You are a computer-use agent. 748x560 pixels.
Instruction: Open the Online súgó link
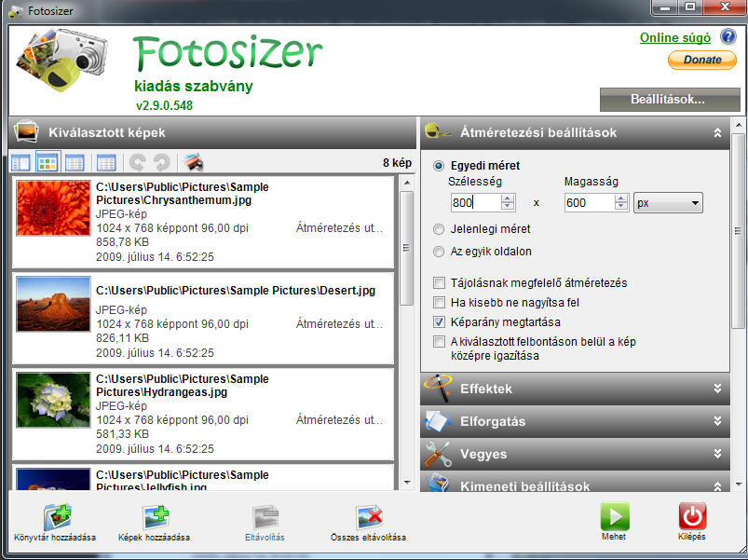[675, 37]
